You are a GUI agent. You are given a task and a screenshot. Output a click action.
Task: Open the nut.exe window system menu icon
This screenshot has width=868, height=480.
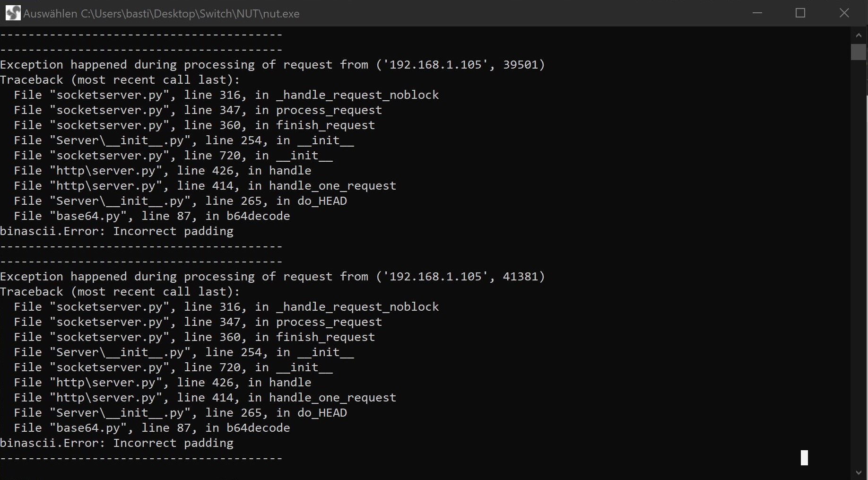(13, 13)
